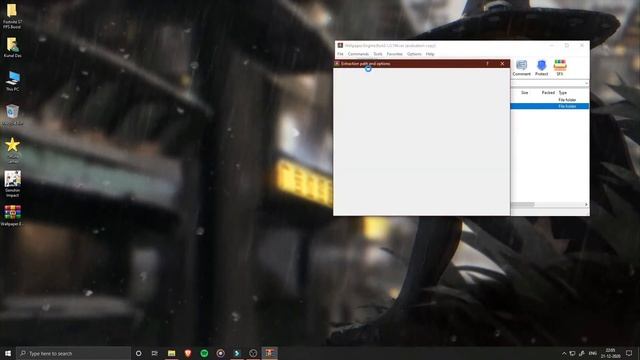Open Spotify from the taskbar
This screenshot has height=360, width=640.
coord(204,353)
